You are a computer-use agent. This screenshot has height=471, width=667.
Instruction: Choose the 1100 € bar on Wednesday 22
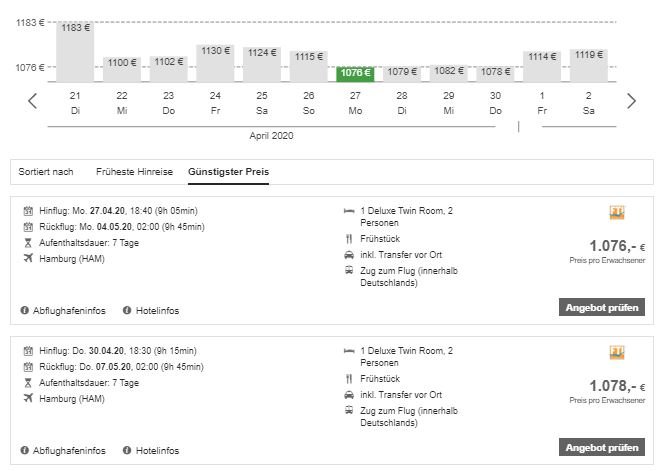tap(122, 68)
